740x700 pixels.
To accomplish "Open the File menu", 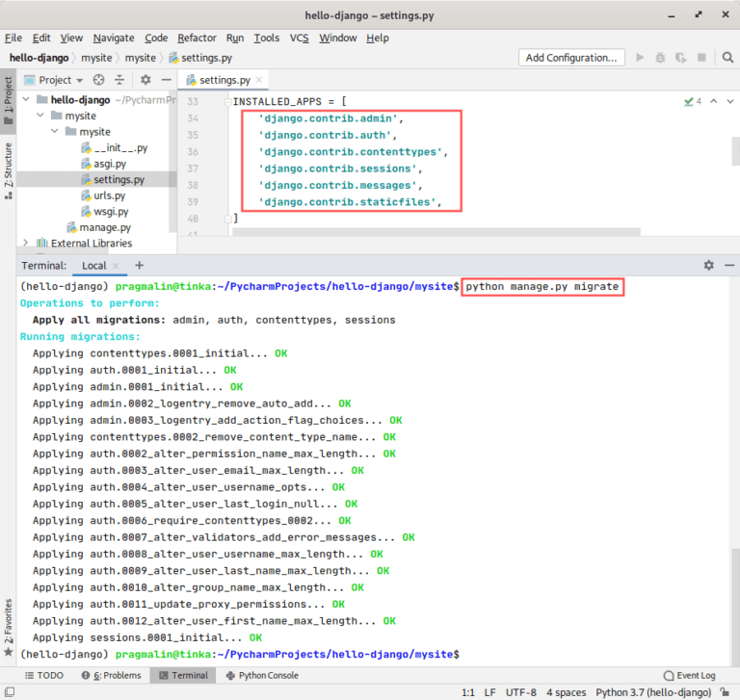I will click(x=13, y=38).
